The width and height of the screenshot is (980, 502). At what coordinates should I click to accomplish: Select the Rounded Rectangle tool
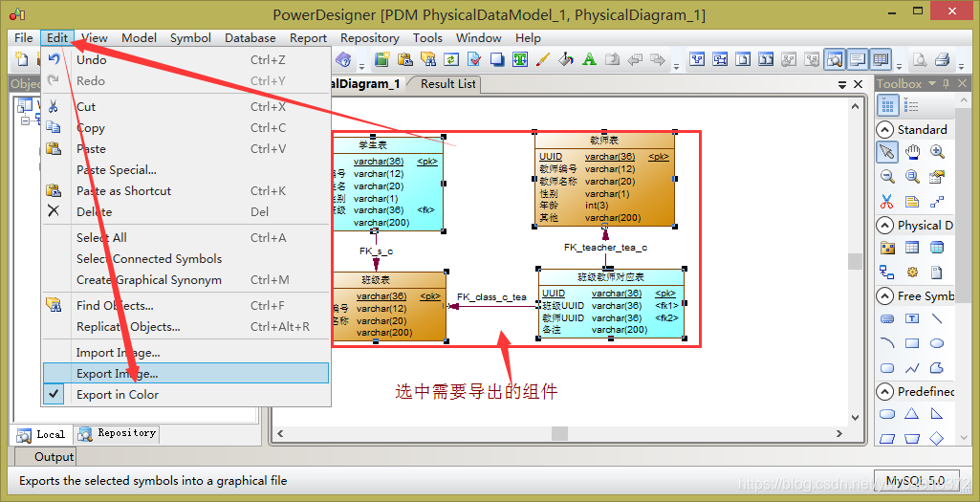point(887,367)
